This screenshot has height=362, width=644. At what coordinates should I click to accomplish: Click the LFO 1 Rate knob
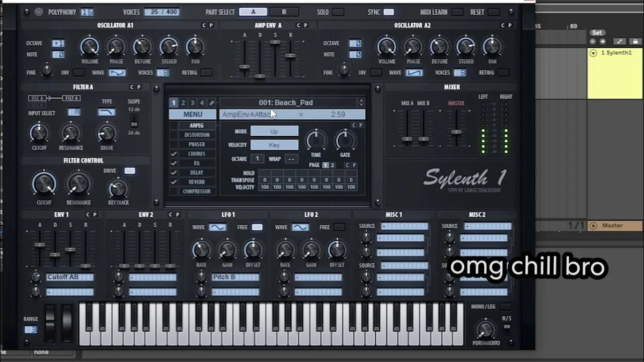202,250
